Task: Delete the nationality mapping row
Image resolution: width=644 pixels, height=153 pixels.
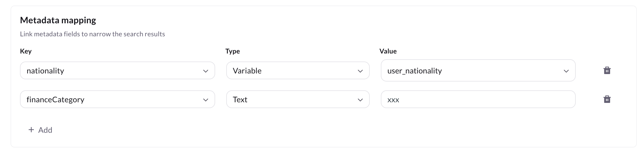Action: 607,70
